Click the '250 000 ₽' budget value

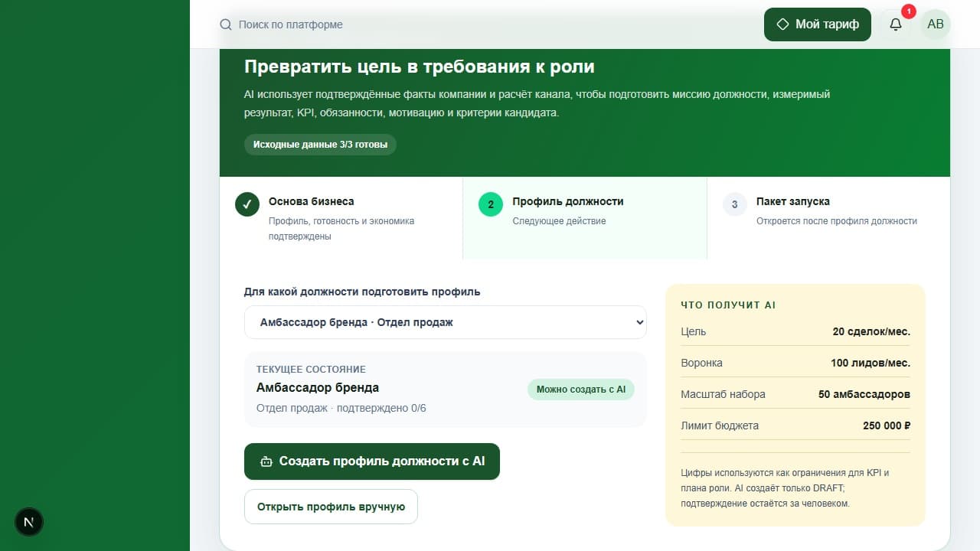pyautogui.click(x=887, y=425)
